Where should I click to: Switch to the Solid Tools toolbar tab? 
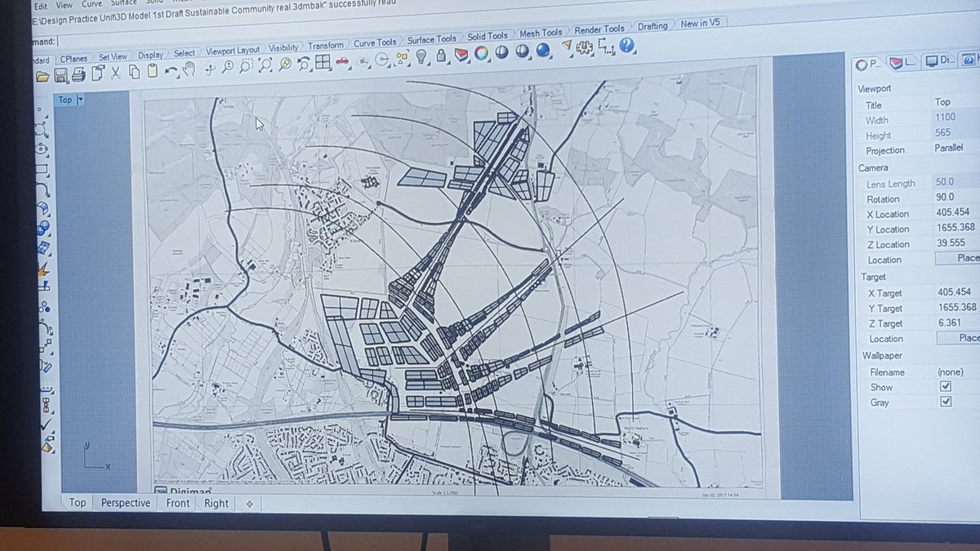487,36
